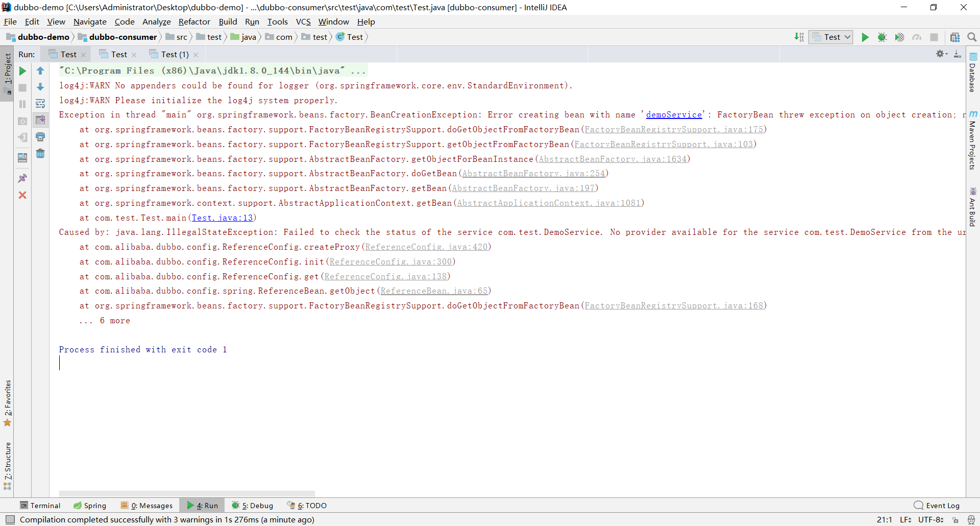The height and width of the screenshot is (526, 980).
Task: Open the ReferenceConfig.java:420 link
Action: [x=427, y=247]
